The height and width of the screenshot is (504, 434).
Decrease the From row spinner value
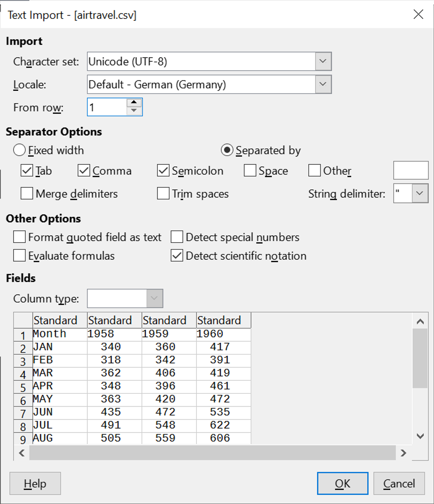[134, 111]
